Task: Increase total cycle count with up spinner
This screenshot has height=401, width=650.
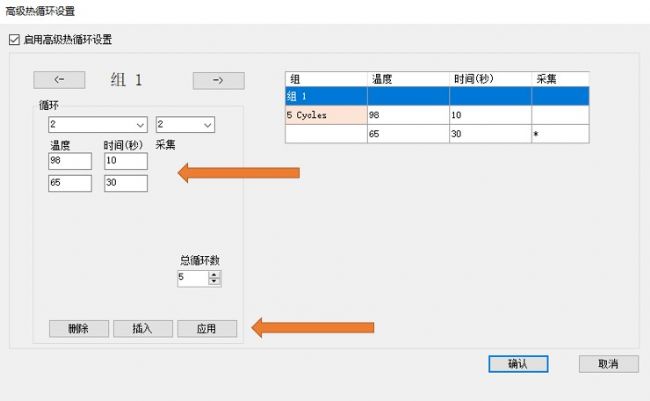Action: pyautogui.click(x=214, y=274)
